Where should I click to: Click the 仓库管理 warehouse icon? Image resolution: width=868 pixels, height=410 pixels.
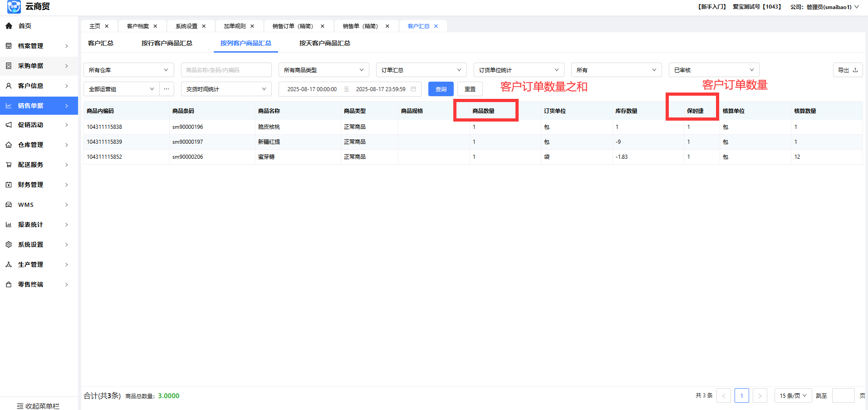coord(9,145)
